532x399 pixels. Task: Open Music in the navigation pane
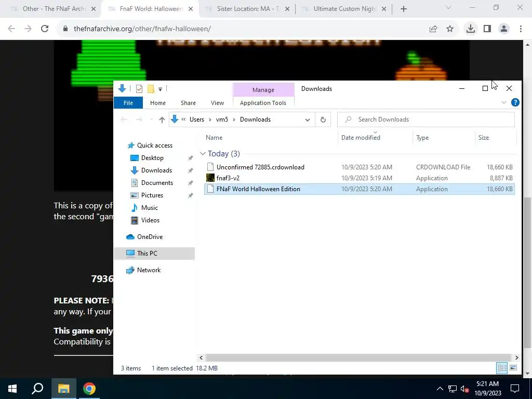149,208
